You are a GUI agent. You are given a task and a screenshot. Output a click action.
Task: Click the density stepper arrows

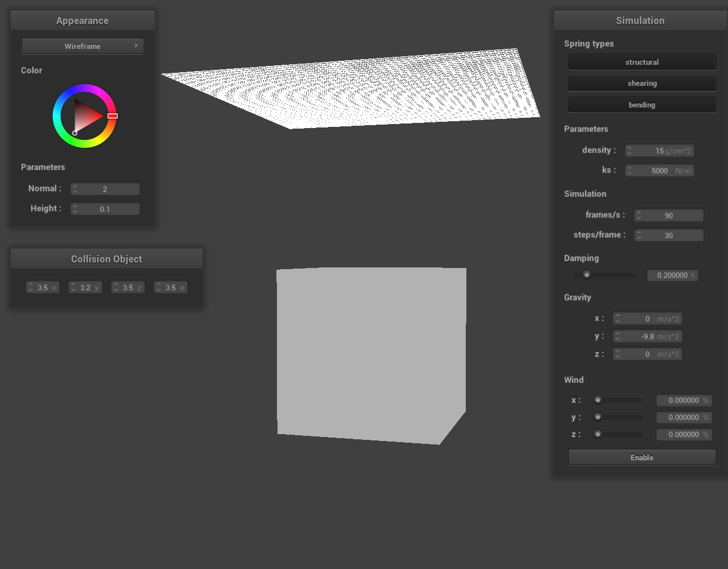point(630,151)
